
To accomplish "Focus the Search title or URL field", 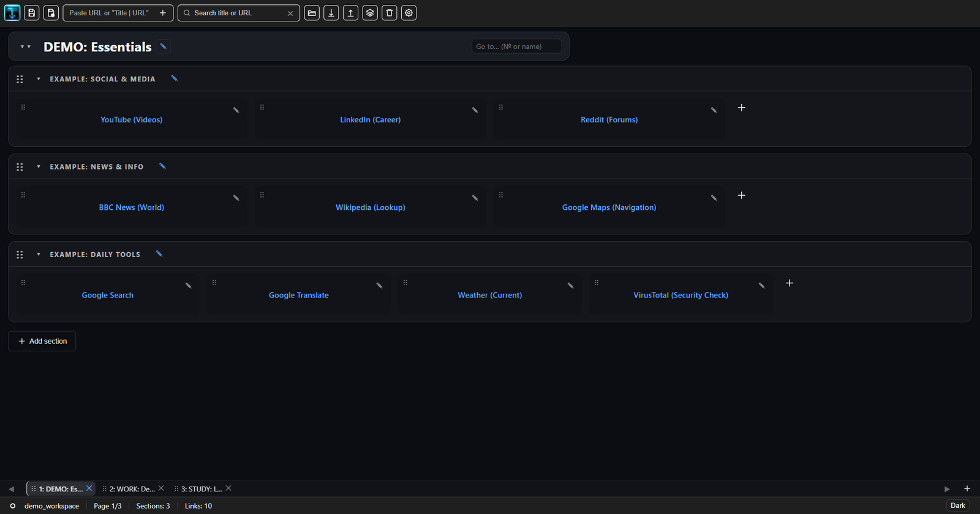I will click(x=239, y=13).
